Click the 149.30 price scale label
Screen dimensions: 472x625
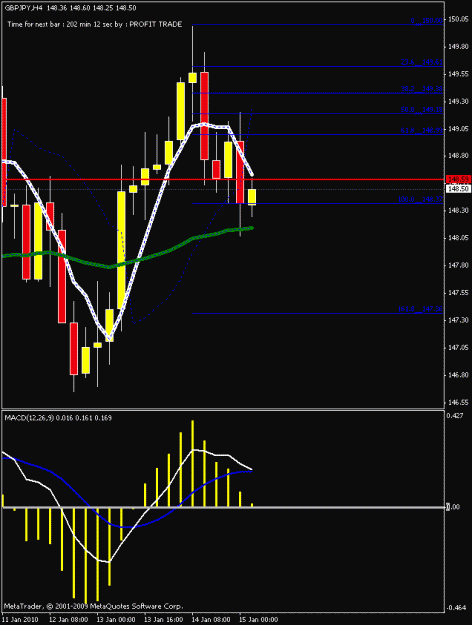[458, 102]
